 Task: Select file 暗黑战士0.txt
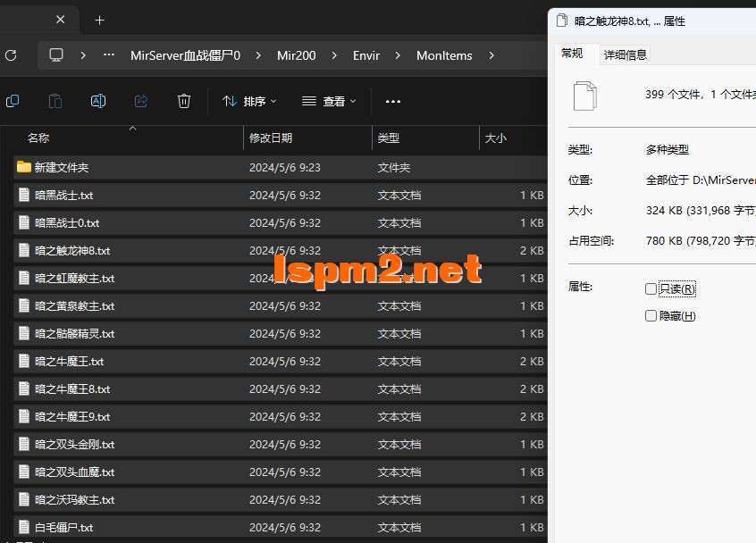[x=280, y=222]
